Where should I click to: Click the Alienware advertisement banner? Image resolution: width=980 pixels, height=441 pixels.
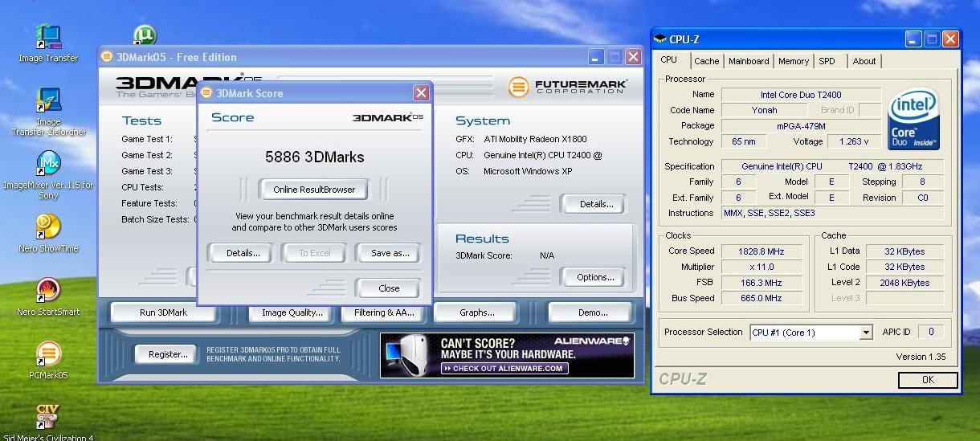coord(508,355)
